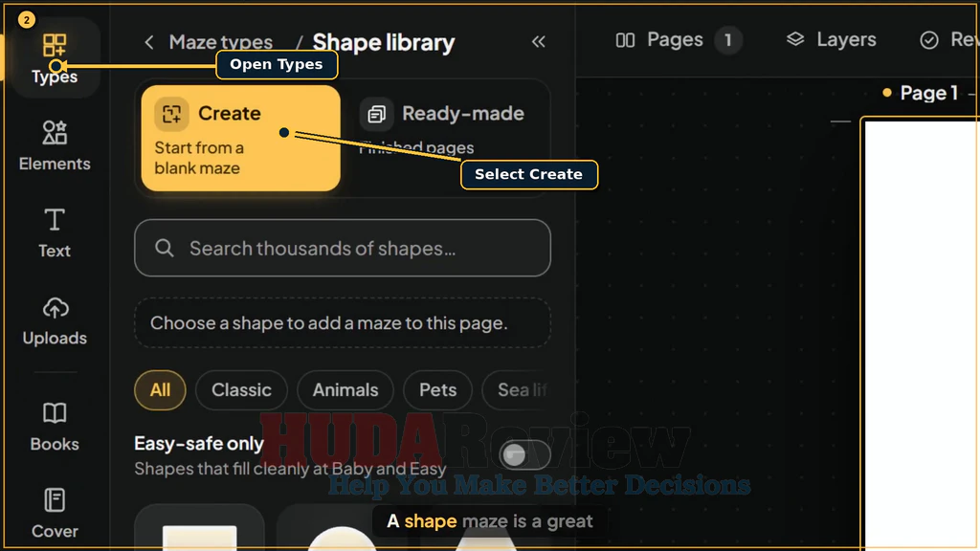This screenshot has width=980, height=551.
Task: Click the Shape library heading
Action: tap(383, 42)
